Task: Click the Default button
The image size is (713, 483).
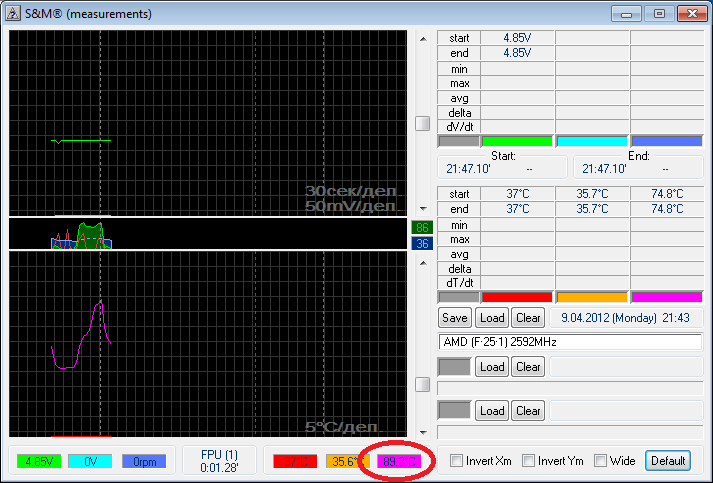Action: (x=668, y=461)
